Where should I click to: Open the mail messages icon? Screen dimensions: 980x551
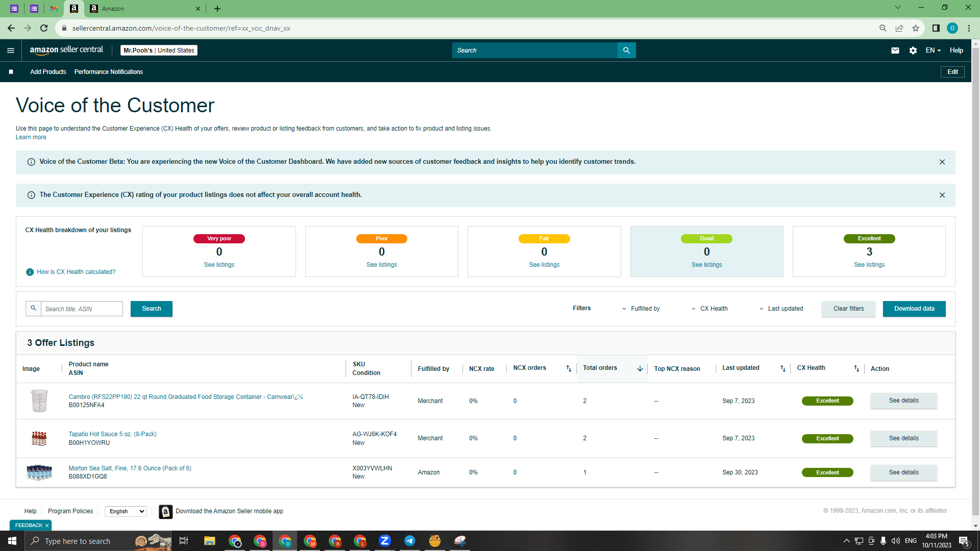tap(895, 51)
